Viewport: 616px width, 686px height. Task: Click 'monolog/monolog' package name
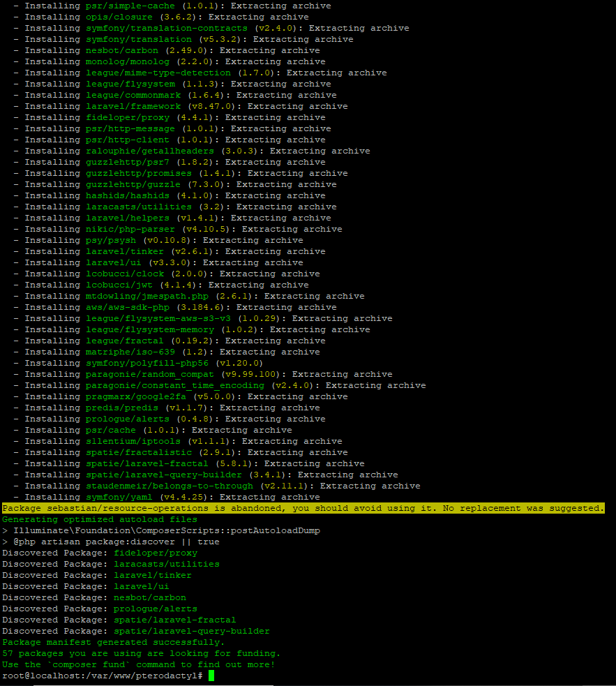coord(127,61)
